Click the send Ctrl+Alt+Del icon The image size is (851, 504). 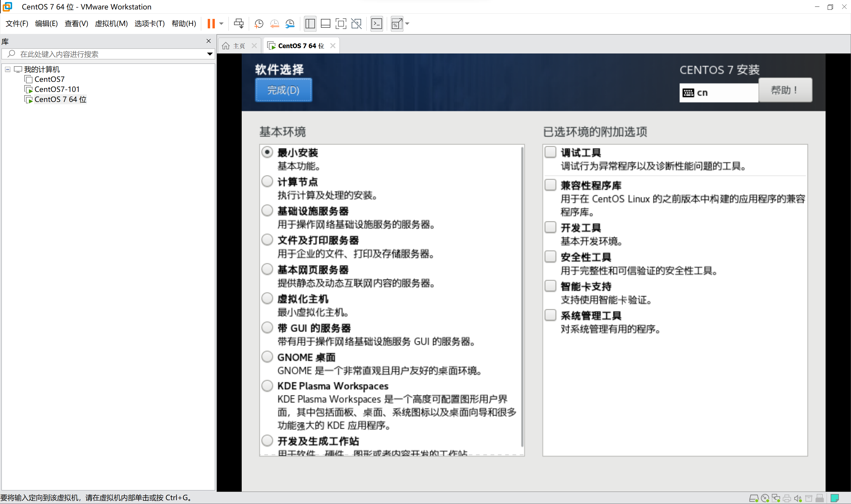pos(239,23)
